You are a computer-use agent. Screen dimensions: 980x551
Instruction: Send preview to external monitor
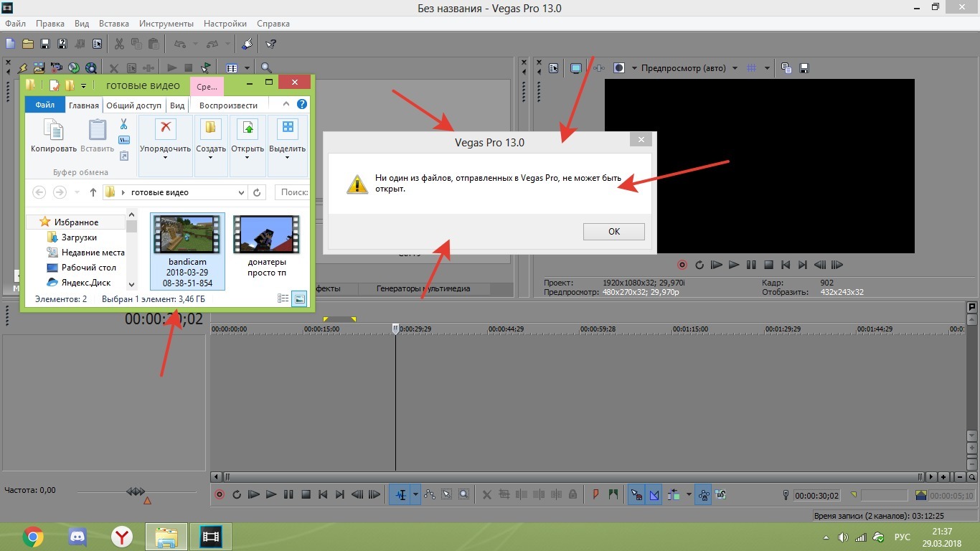575,68
